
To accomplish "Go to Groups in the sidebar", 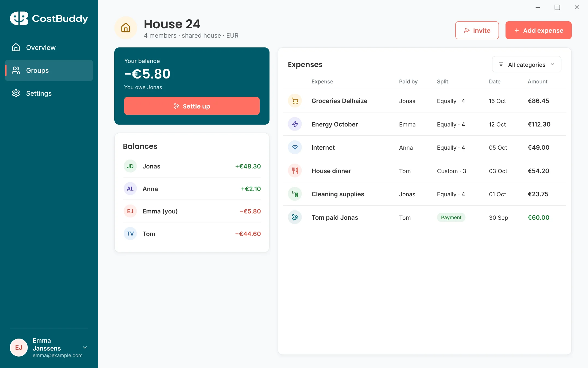I will tap(49, 70).
